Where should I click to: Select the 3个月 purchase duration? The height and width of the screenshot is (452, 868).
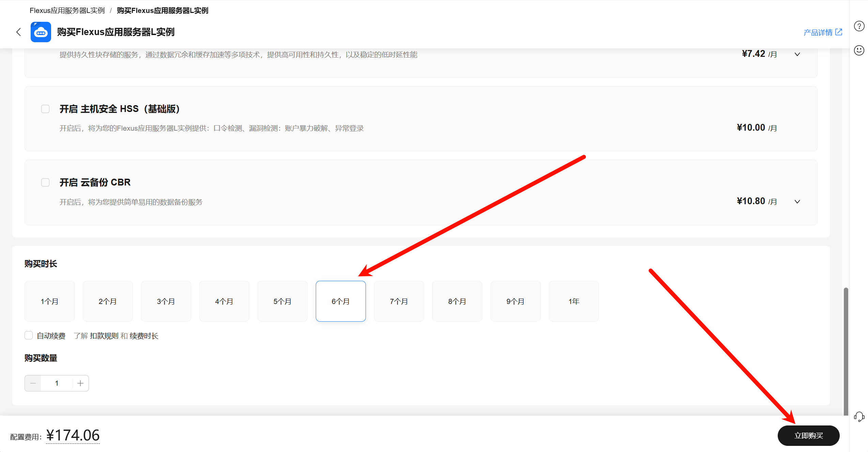pos(166,301)
